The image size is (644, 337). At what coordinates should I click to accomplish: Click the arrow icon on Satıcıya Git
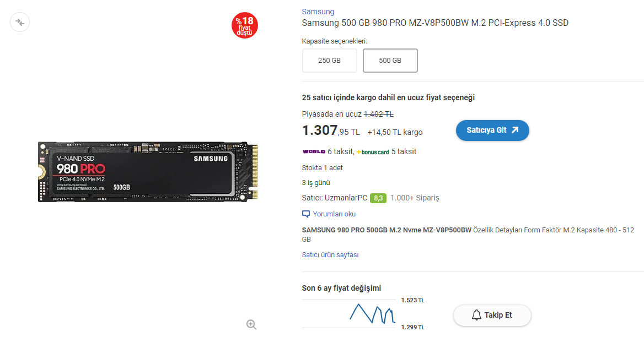tap(515, 130)
